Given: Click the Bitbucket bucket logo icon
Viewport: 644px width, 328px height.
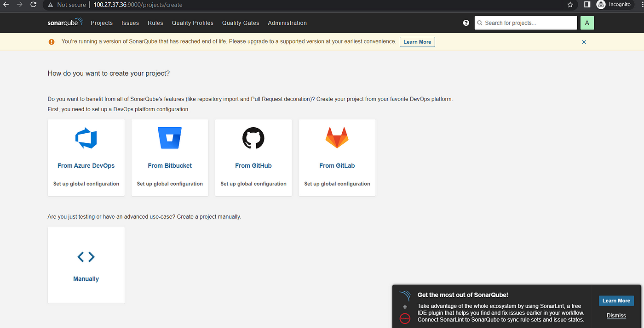Looking at the screenshot, I should (x=170, y=138).
